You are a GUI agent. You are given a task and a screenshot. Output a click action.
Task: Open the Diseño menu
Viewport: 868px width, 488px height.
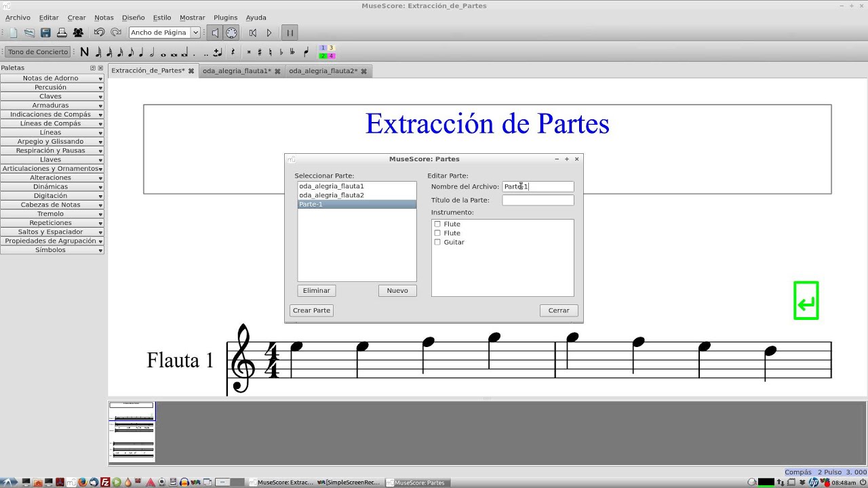(x=133, y=18)
